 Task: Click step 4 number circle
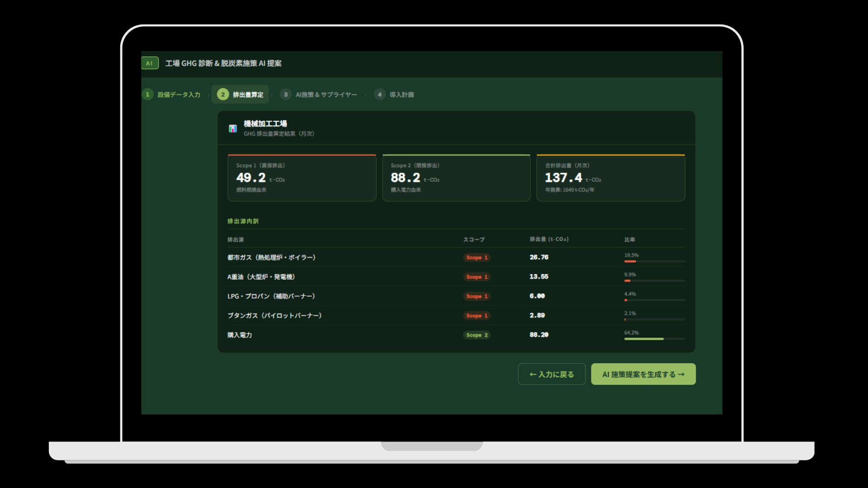[380, 94]
